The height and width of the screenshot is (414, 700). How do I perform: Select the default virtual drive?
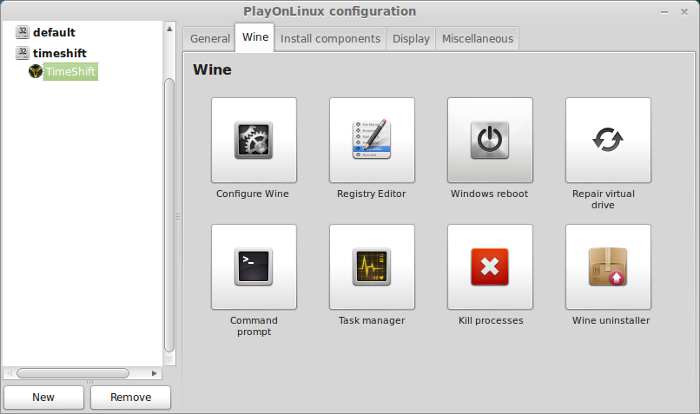[54, 33]
